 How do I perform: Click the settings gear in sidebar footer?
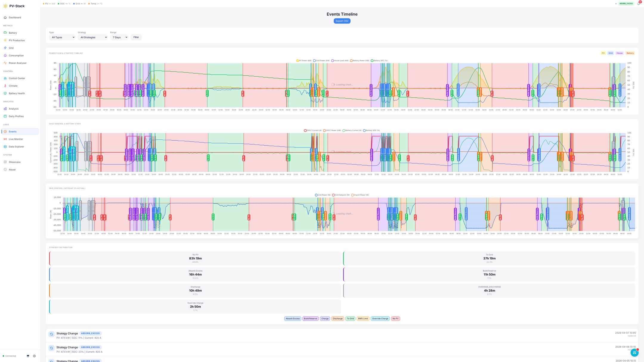34,356
